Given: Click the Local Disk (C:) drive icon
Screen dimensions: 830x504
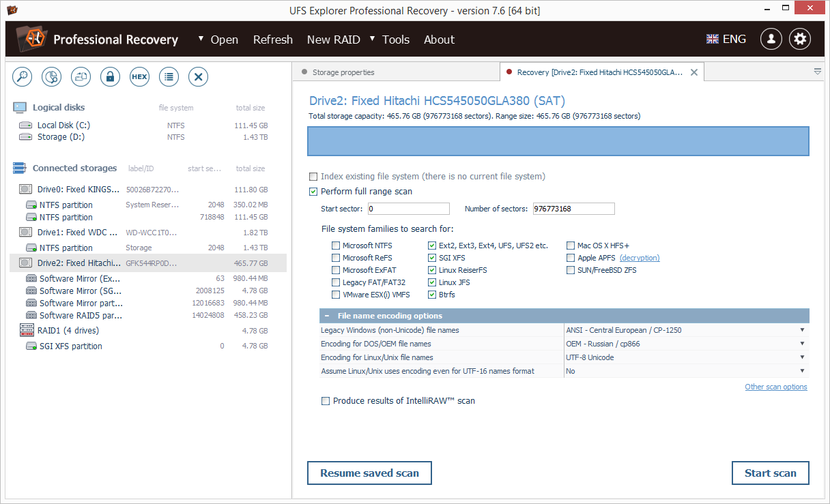Looking at the screenshot, I should click(x=25, y=125).
